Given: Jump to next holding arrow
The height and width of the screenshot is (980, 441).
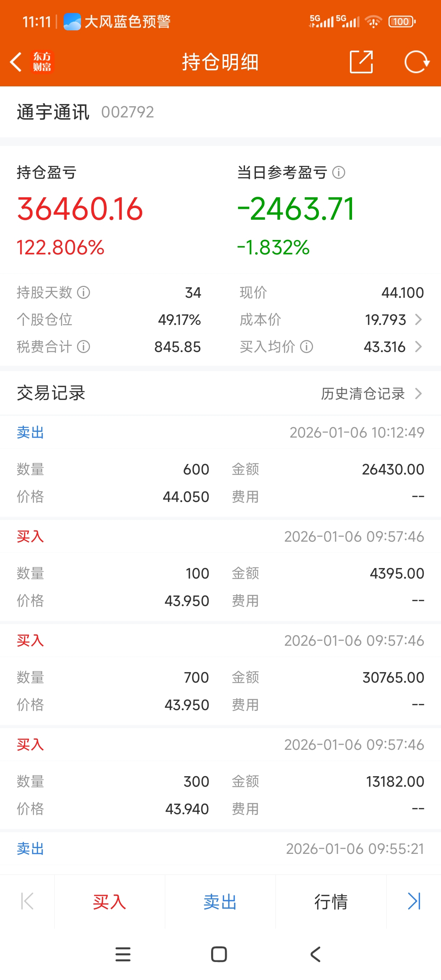Looking at the screenshot, I should (414, 901).
